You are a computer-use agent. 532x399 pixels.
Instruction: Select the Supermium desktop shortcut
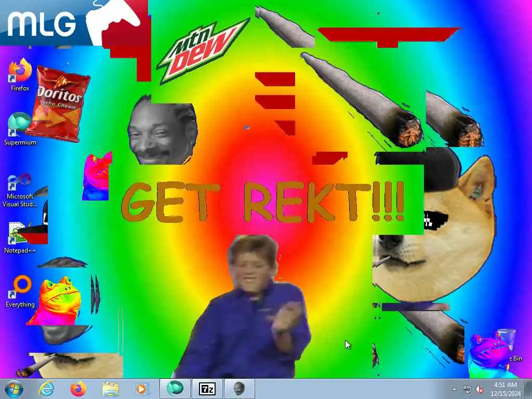click(x=20, y=129)
